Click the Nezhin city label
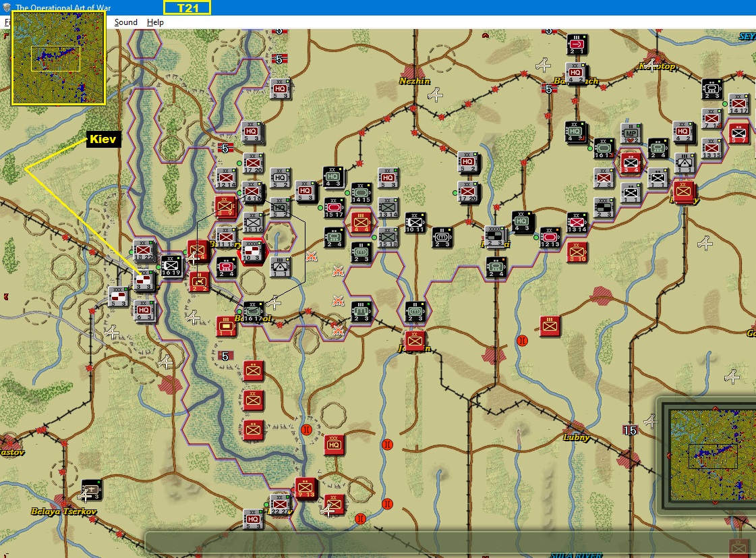This screenshot has width=756, height=558. coord(415,81)
